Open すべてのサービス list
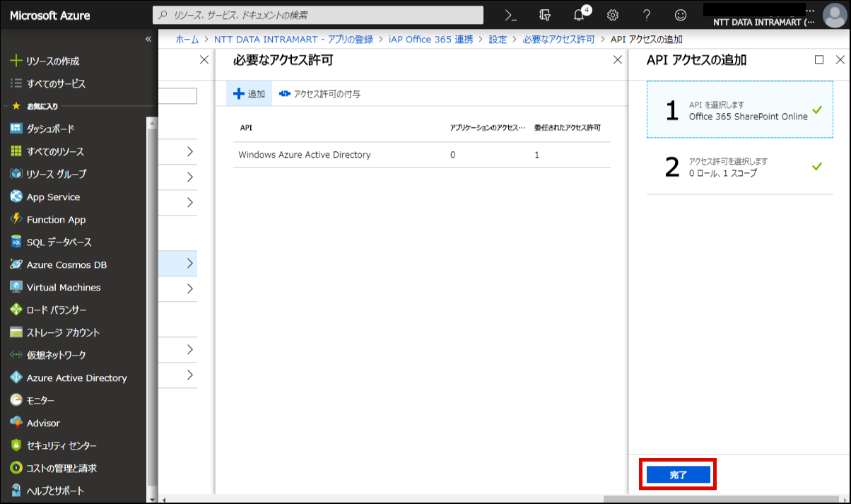The height and width of the screenshot is (504, 851). pyautogui.click(x=48, y=83)
